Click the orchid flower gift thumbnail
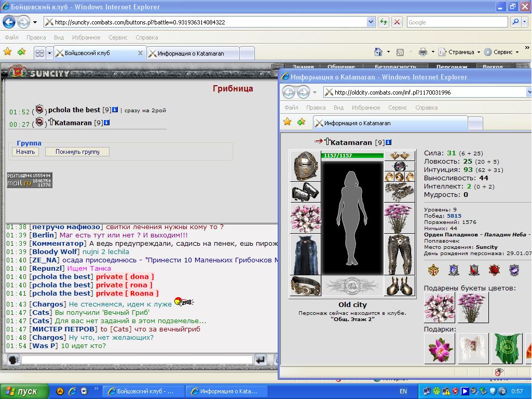This screenshot has width=532, height=399. pyautogui.click(x=440, y=349)
